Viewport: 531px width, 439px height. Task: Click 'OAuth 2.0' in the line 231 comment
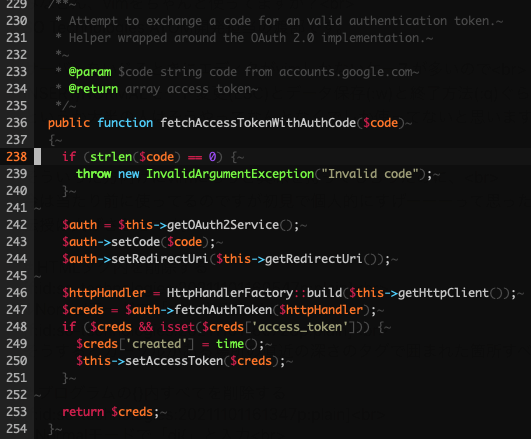click(x=282, y=38)
